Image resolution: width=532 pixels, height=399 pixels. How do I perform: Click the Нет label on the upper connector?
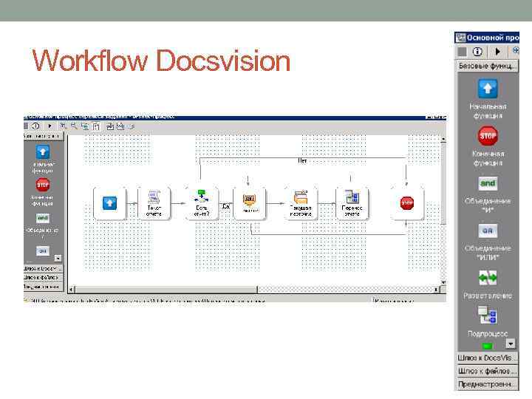(302, 160)
